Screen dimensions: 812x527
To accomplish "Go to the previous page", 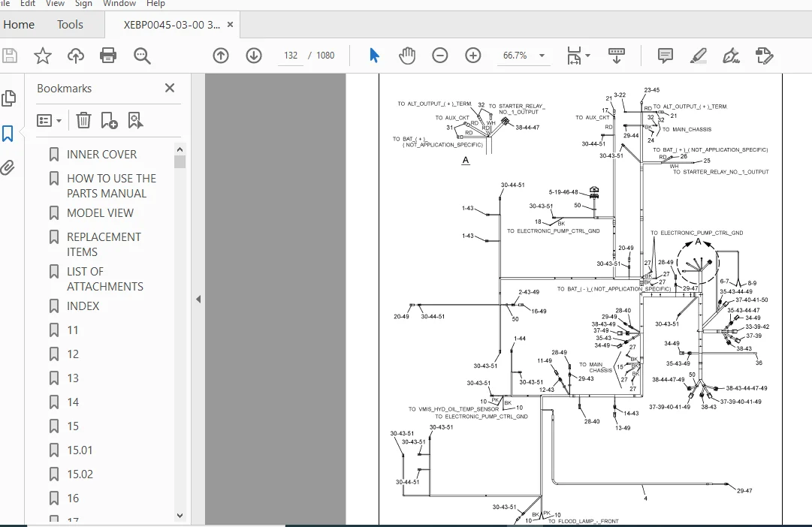I will (221, 56).
